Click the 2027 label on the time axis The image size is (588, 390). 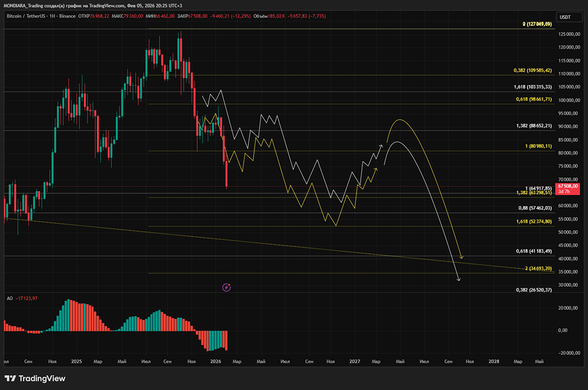point(355,362)
